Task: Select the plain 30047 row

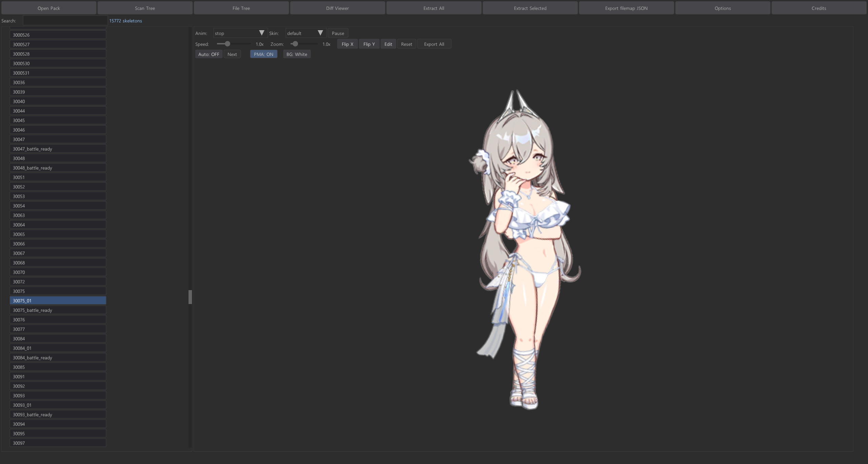Action: click(58, 139)
